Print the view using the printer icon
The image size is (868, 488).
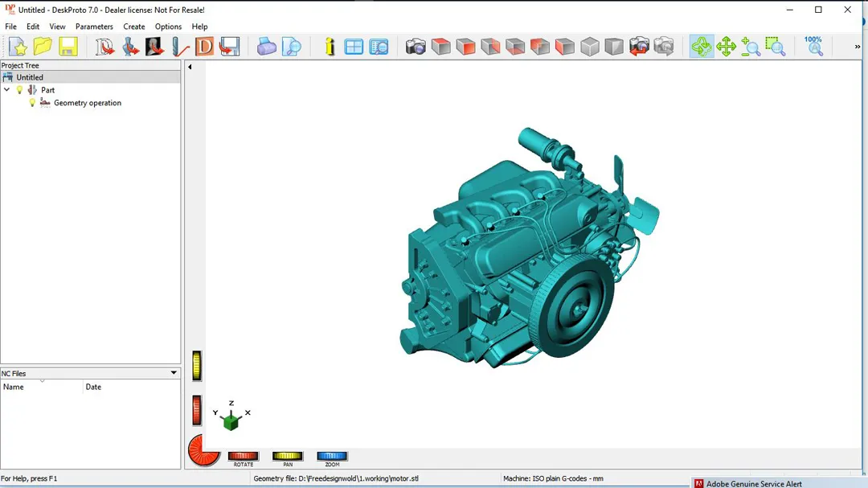266,47
